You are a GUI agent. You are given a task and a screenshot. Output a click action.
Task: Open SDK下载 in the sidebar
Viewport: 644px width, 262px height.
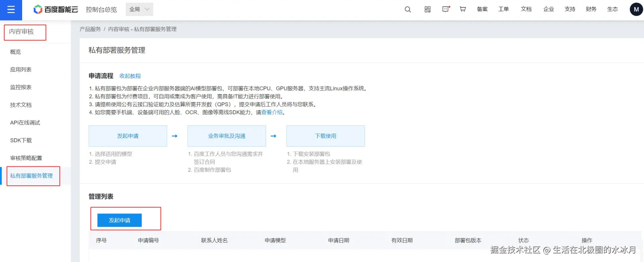pos(21,140)
